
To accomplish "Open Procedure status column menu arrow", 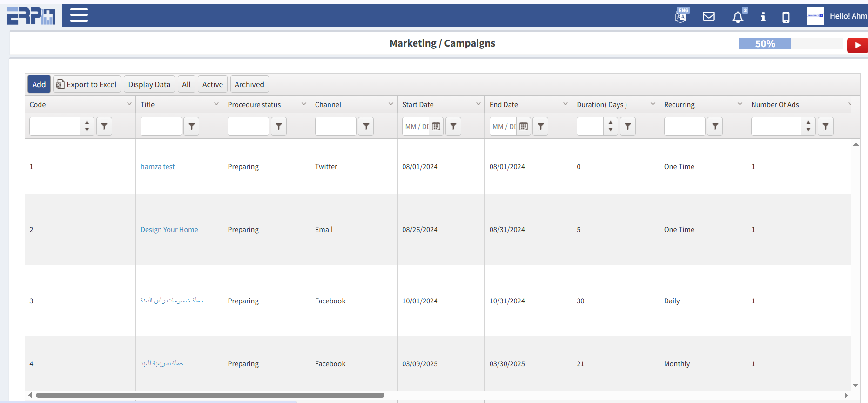I will [x=303, y=104].
